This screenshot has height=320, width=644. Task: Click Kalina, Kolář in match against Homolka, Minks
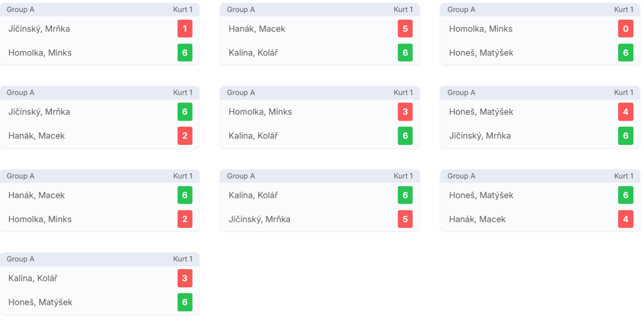point(253,136)
